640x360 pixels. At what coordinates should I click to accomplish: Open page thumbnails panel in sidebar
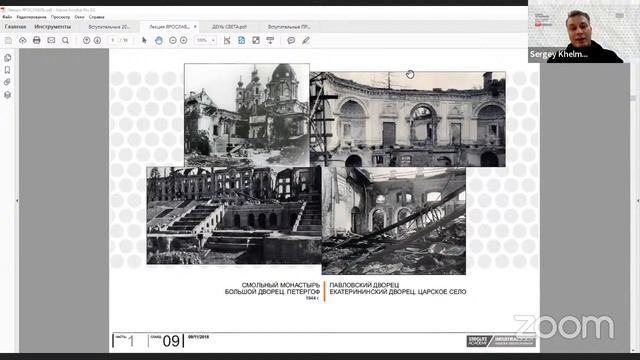point(7,58)
